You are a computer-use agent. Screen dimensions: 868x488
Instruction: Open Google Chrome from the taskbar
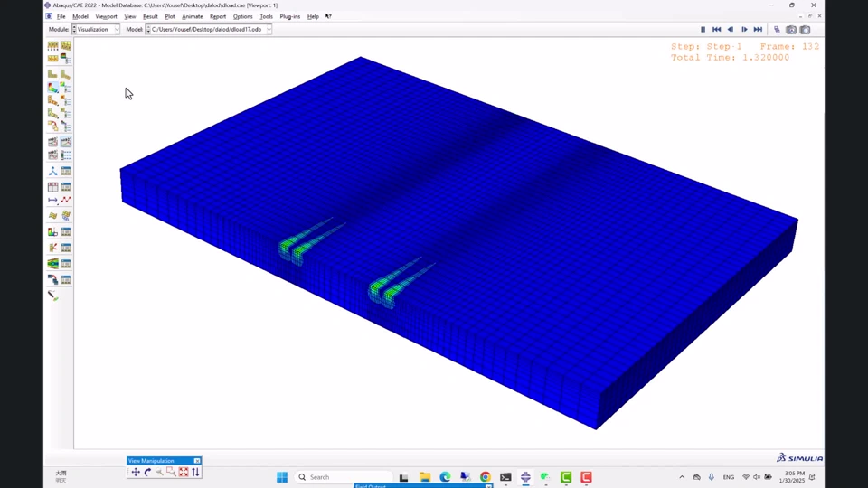[x=486, y=477]
